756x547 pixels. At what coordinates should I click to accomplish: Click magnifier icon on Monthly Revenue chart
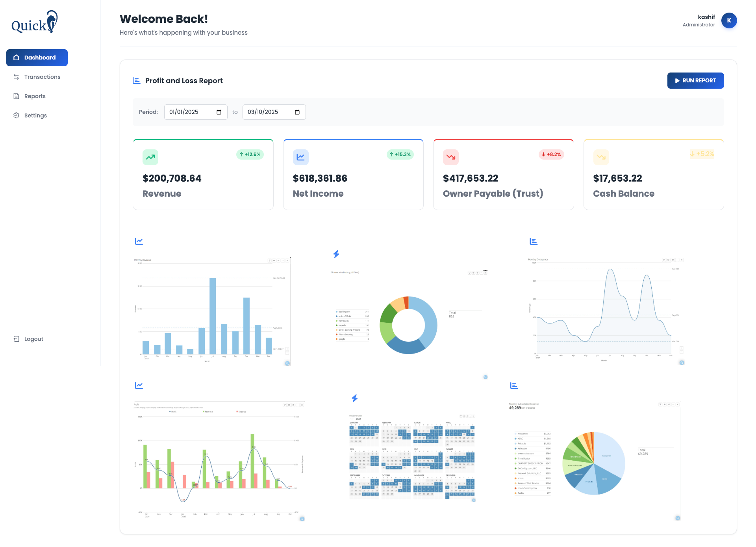tap(287, 363)
